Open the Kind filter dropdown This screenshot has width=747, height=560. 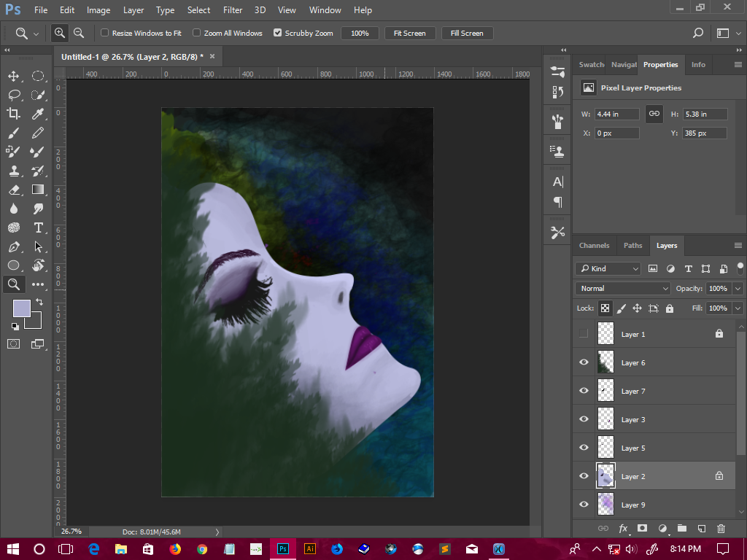608,268
